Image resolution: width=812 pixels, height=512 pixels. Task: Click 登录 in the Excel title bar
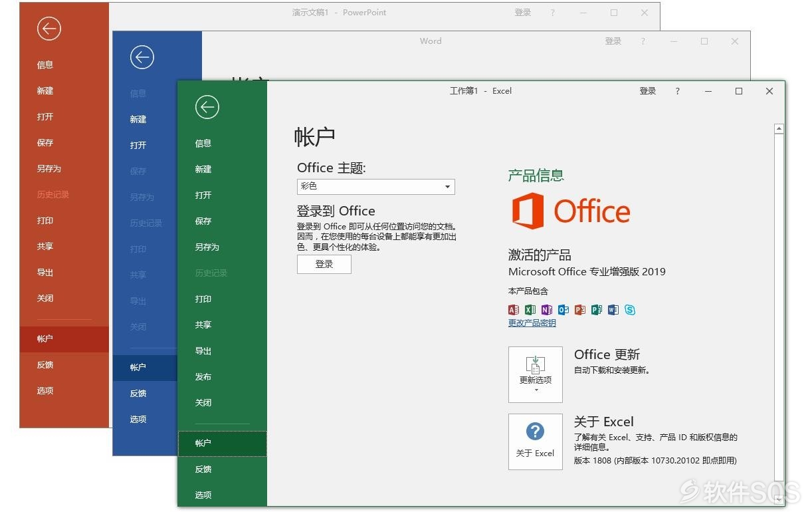coord(648,91)
